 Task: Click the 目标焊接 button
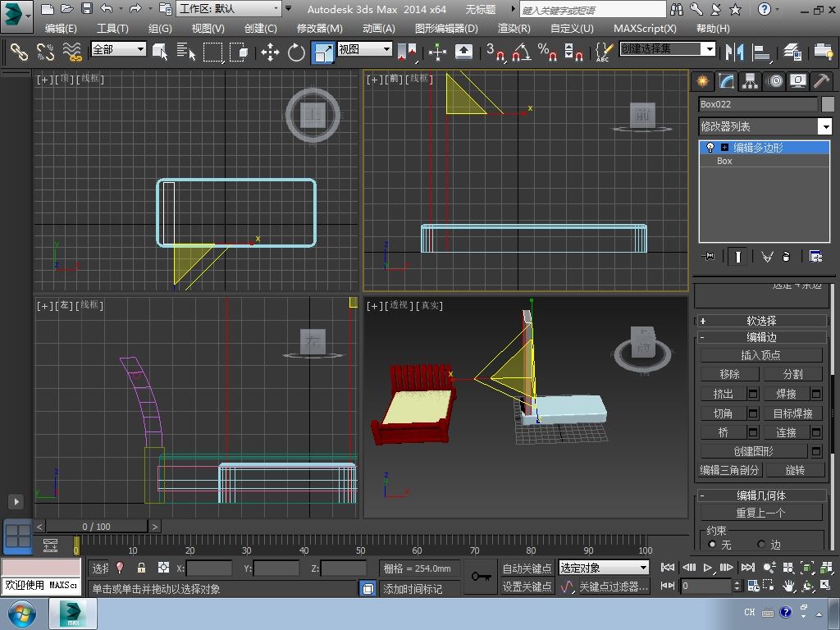(x=792, y=413)
